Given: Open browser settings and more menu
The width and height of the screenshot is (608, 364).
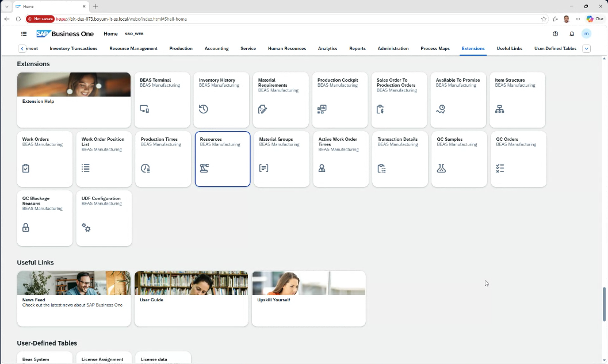Looking at the screenshot, I should click(578, 19).
